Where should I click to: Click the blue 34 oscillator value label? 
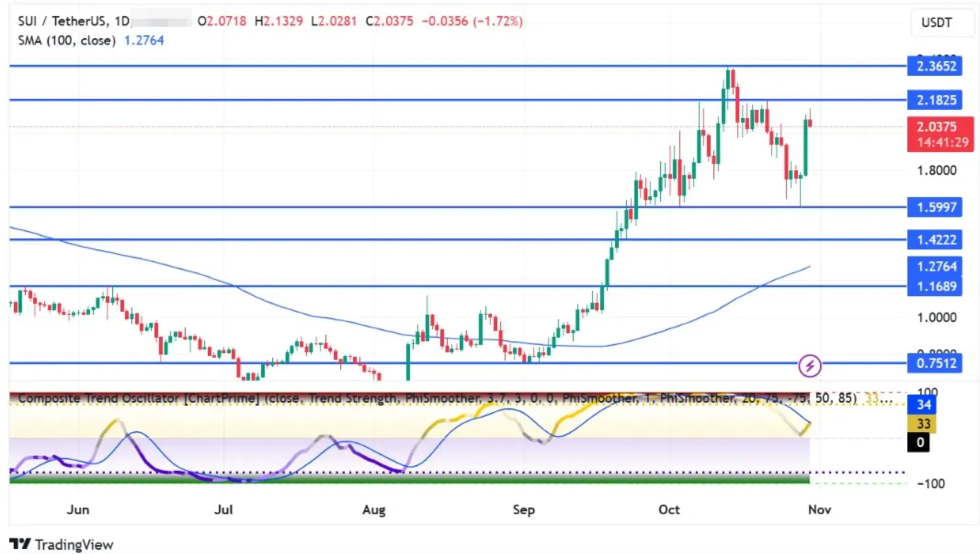click(923, 405)
